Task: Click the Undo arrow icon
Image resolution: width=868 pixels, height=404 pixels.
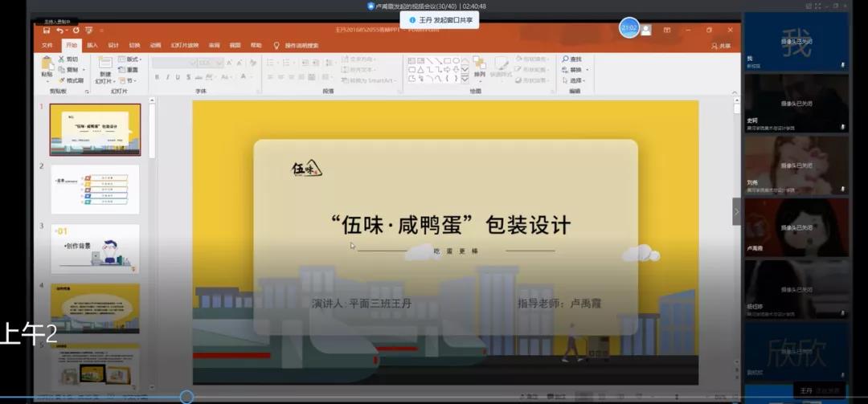Action: pos(59,31)
